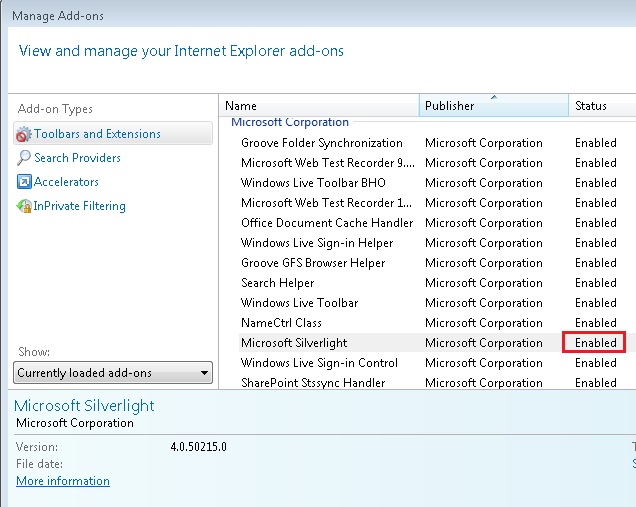The height and width of the screenshot is (507, 636).
Task: Collapse the Microsoft Corporation group header
Action: (x=290, y=123)
